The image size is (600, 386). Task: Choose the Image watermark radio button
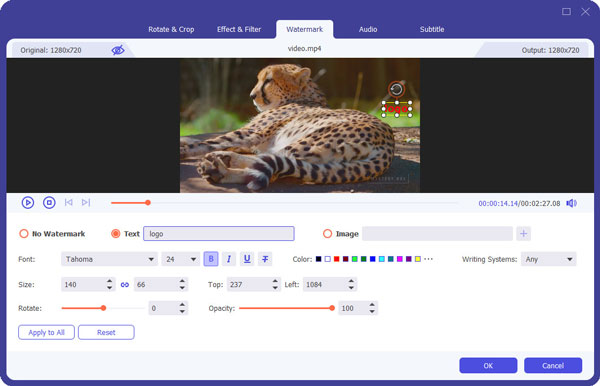point(327,234)
